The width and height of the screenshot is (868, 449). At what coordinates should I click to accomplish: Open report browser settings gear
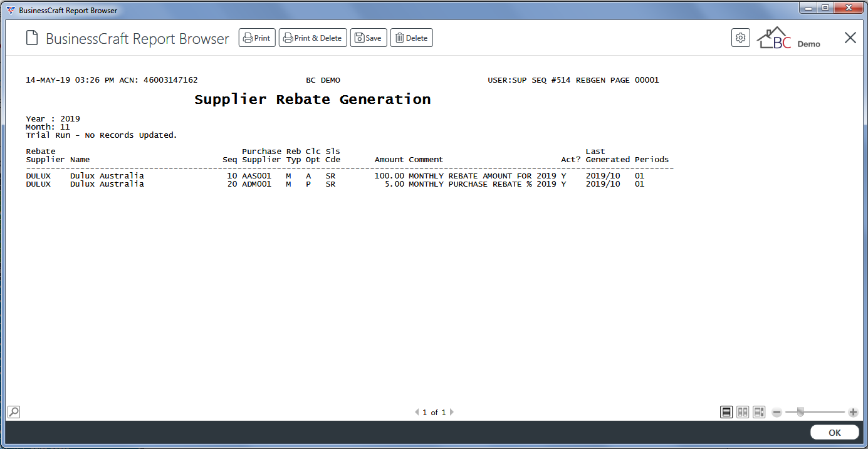741,38
